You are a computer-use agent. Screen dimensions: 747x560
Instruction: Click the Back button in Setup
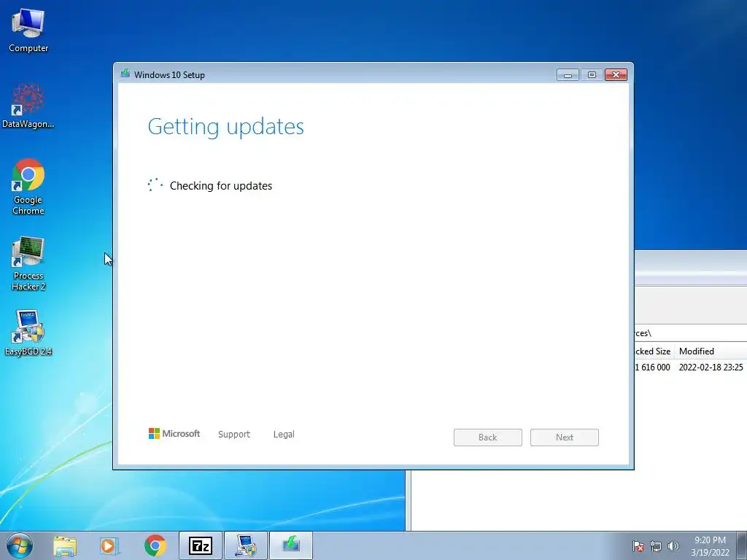click(488, 437)
